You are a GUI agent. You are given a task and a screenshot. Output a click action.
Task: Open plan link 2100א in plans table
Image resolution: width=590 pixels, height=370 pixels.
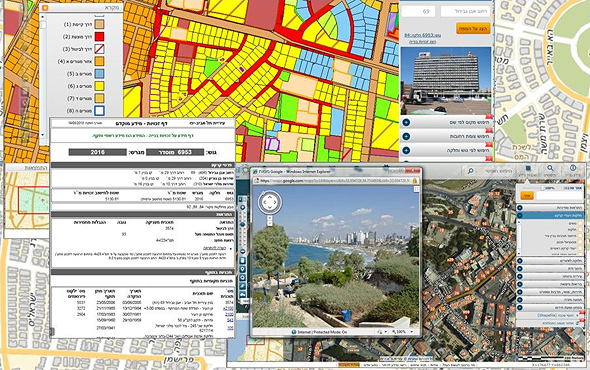click(x=228, y=308)
